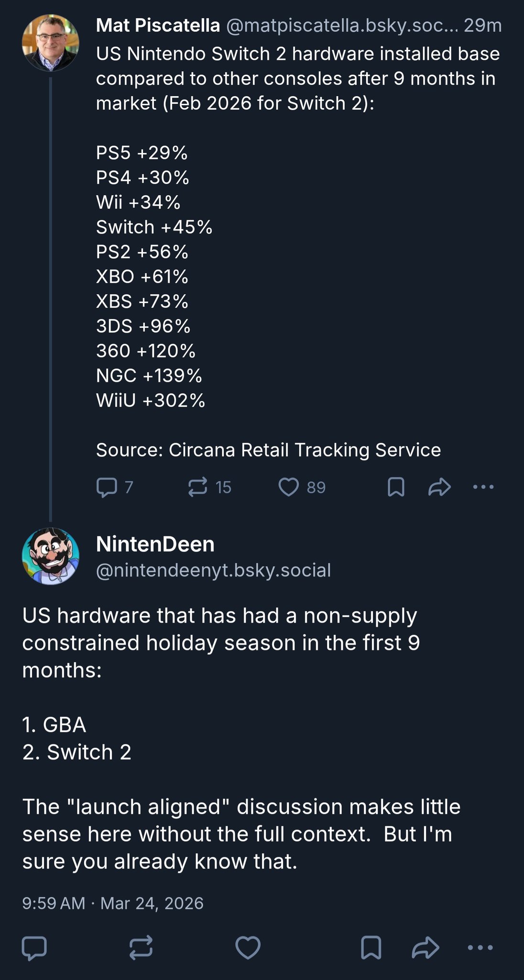
Task: Open Mat Piscatella's profile picture
Action: (50, 43)
